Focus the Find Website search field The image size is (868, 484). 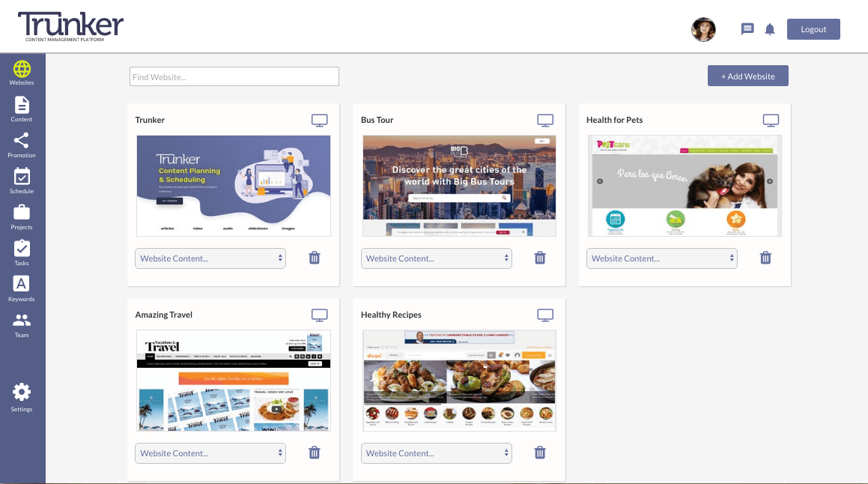[x=234, y=76]
